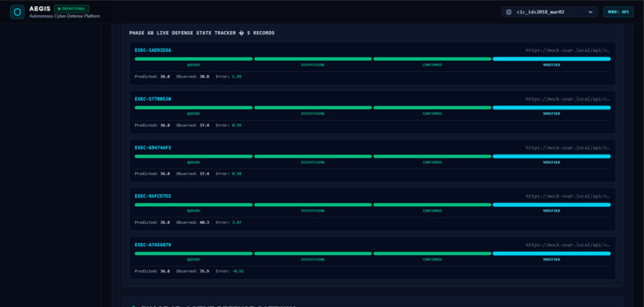This screenshot has width=644, height=307.
Task: Click the blue Verified progress bar of EXEC-577B8520
Action: (551, 108)
